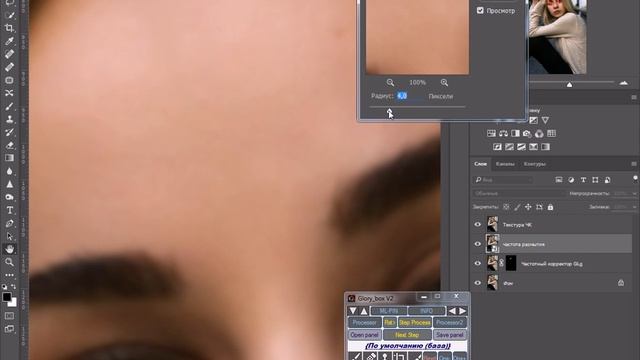Viewport: 640px width, 360px height.
Task: Change the screen mode icon
Action: [x=9, y=329]
